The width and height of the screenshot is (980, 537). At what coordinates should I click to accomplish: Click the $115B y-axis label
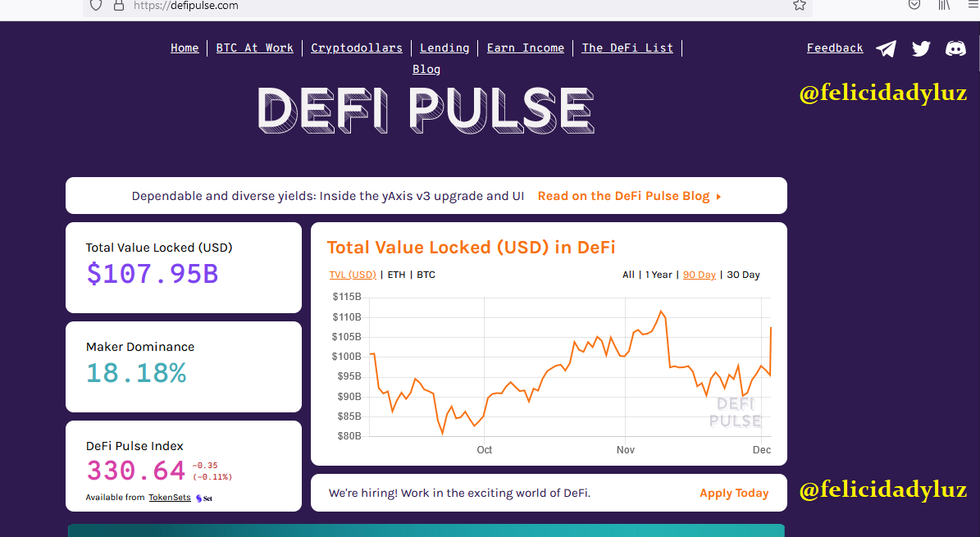pos(347,296)
